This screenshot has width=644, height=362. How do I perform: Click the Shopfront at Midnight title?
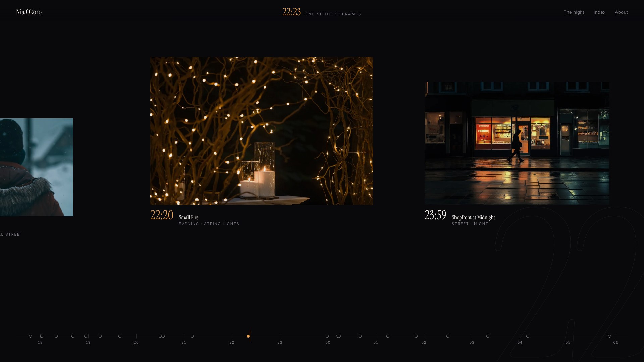pyautogui.click(x=473, y=217)
